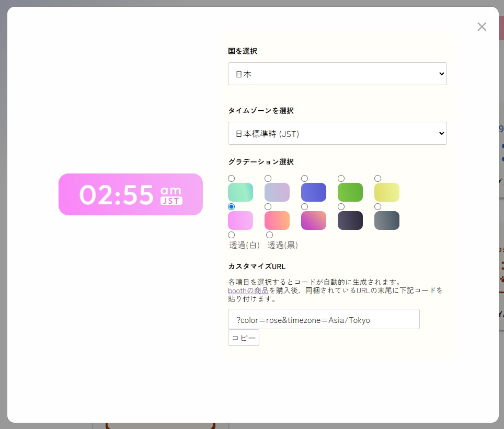Open the boothの商品 link
Screen dimensions: 504x429
coord(248,291)
